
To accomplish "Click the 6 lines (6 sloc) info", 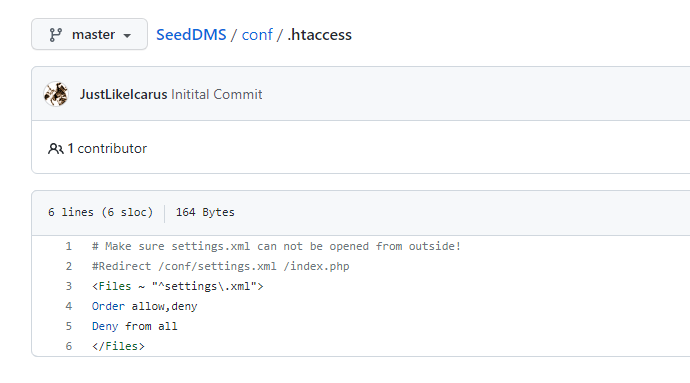I will pyautogui.click(x=100, y=212).
